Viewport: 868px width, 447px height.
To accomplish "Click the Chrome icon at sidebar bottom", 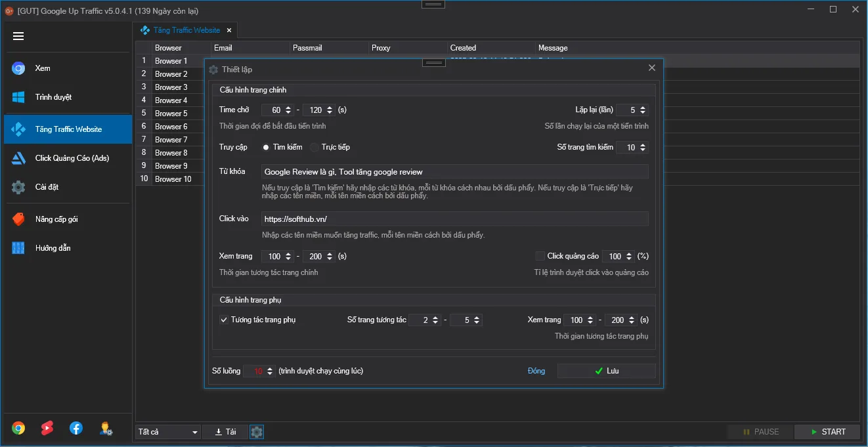I will 18,429.
